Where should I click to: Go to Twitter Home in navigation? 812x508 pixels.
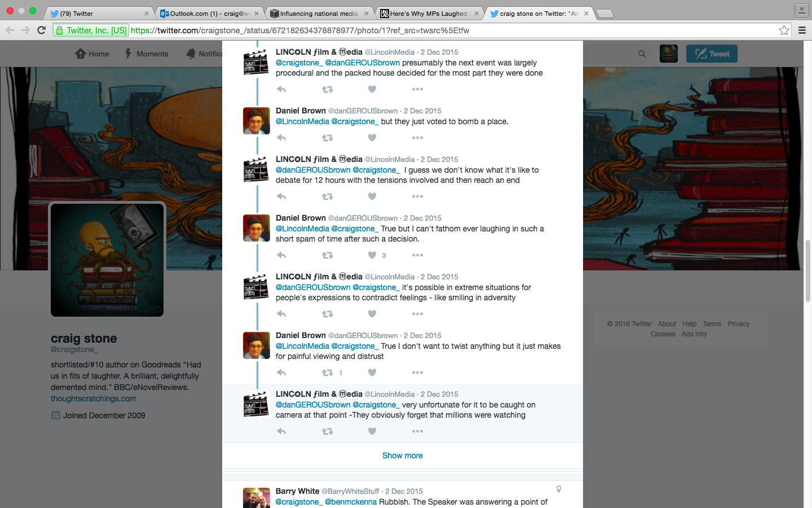92,54
